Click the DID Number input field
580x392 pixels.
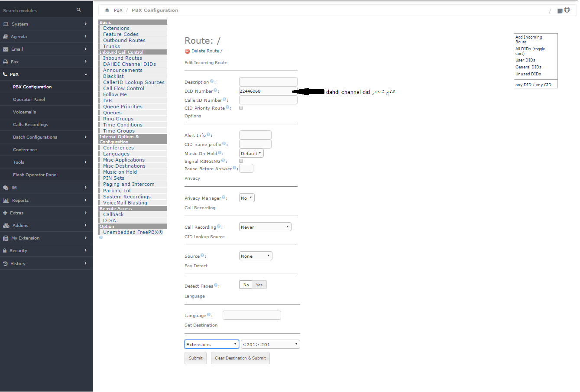click(268, 91)
